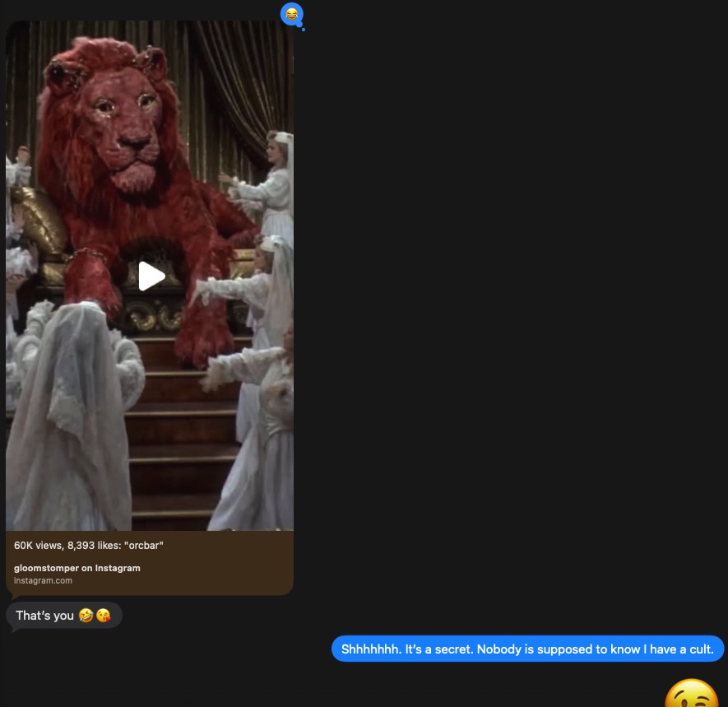
Task: Select the "That's you" message bubble
Action: (64, 616)
